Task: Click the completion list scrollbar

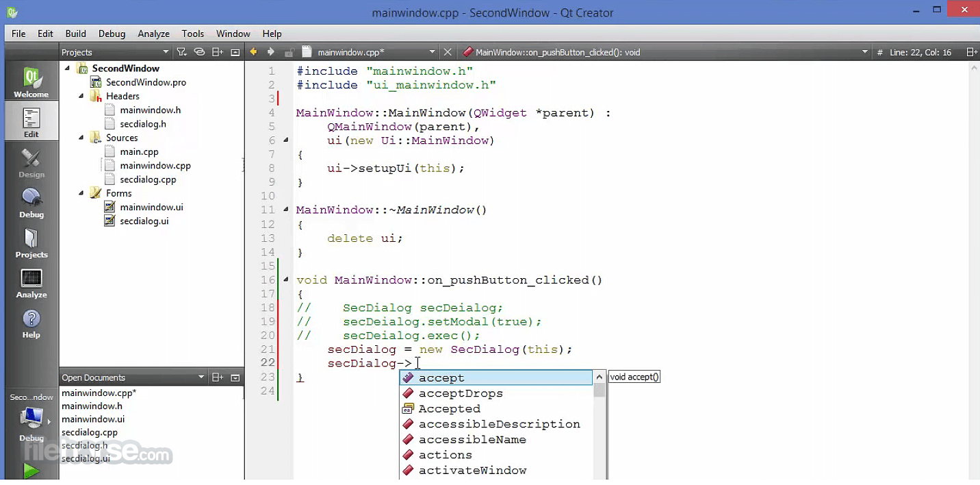Action: click(x=599, y=390)
